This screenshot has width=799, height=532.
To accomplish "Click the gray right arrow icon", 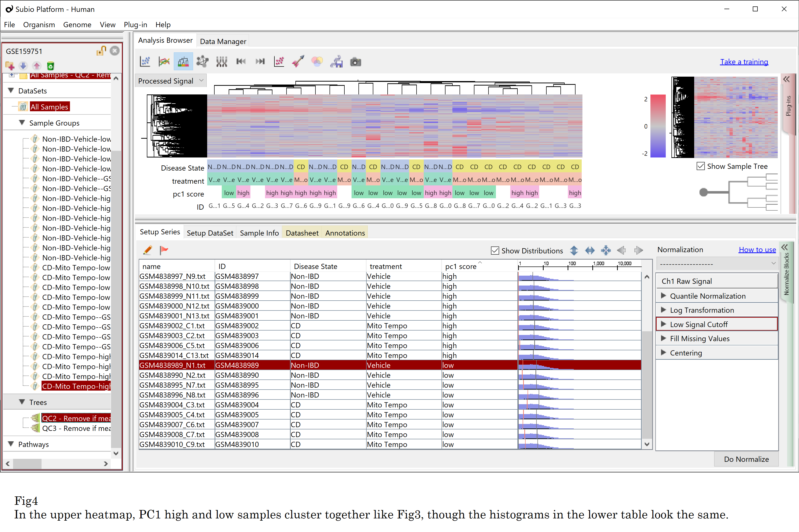I will 638,250.
